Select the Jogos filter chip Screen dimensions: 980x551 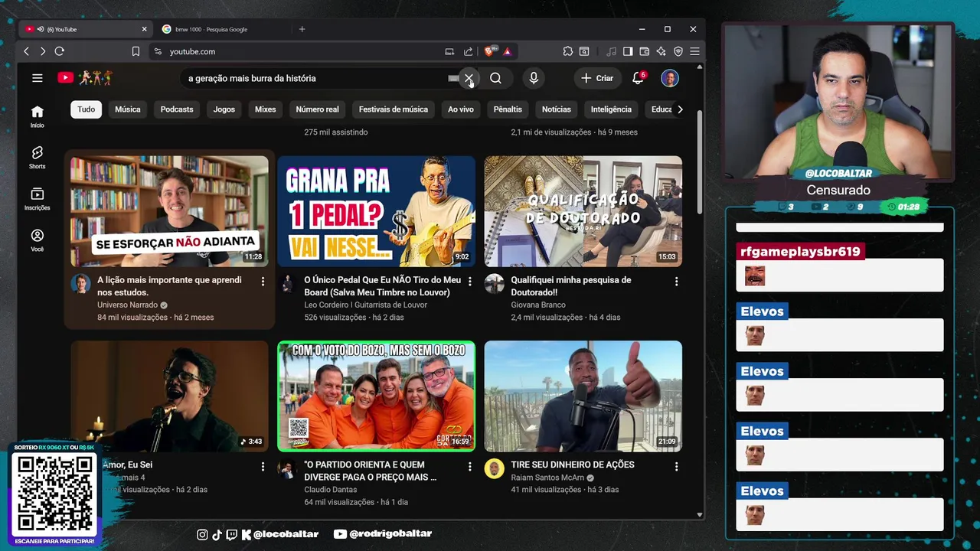[x=224, y=109]
